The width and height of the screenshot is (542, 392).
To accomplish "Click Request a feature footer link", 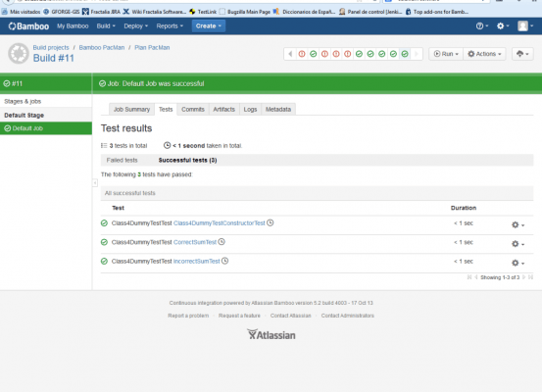I will (x=239, y=316).
